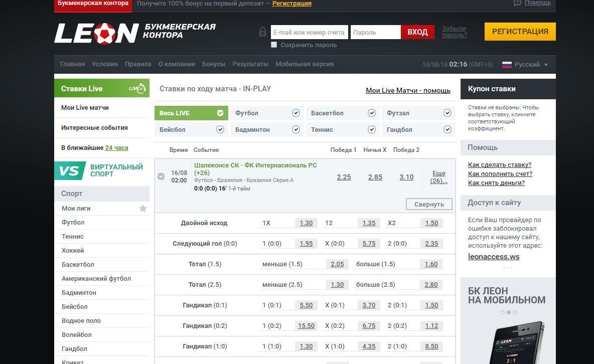Open Водное поло in sports list
Viewport: 594px width, 364px height.
click(x=81, y=320)
